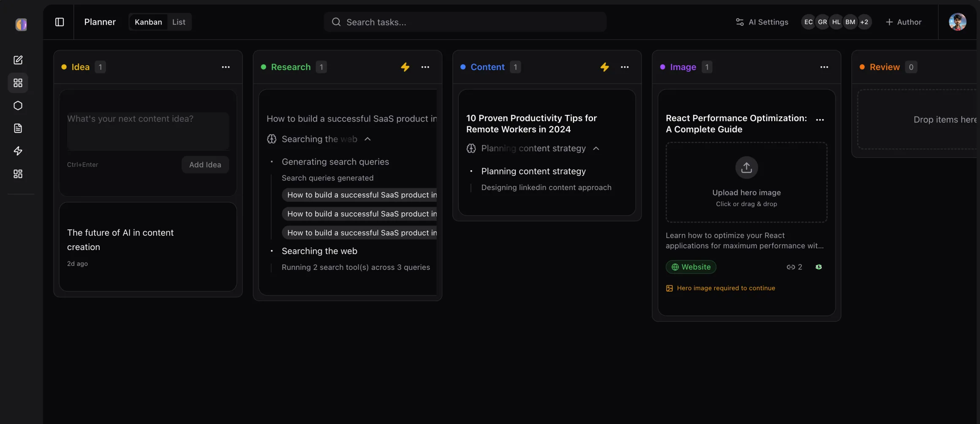Click the GR member avatar
The height and width of the screenshot is (424, 980).
coord(822,22)
